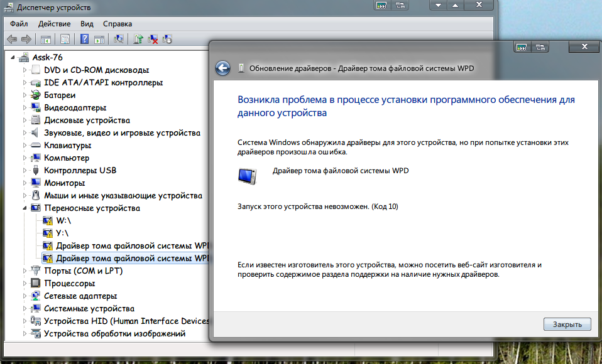The image size is (602, 364).
Task: Expand the Сетевые адаптеры node
Action: point(25,296)
